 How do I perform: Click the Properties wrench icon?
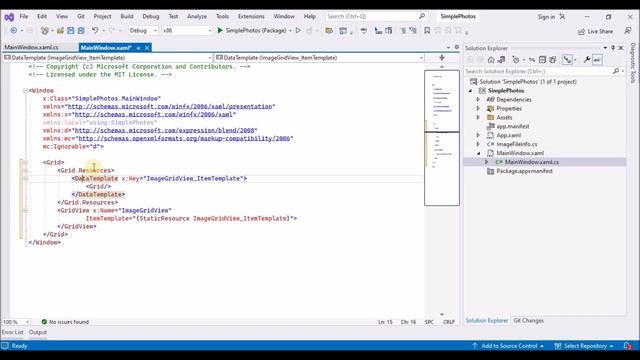pyautogui.click(x=587, y=60)
